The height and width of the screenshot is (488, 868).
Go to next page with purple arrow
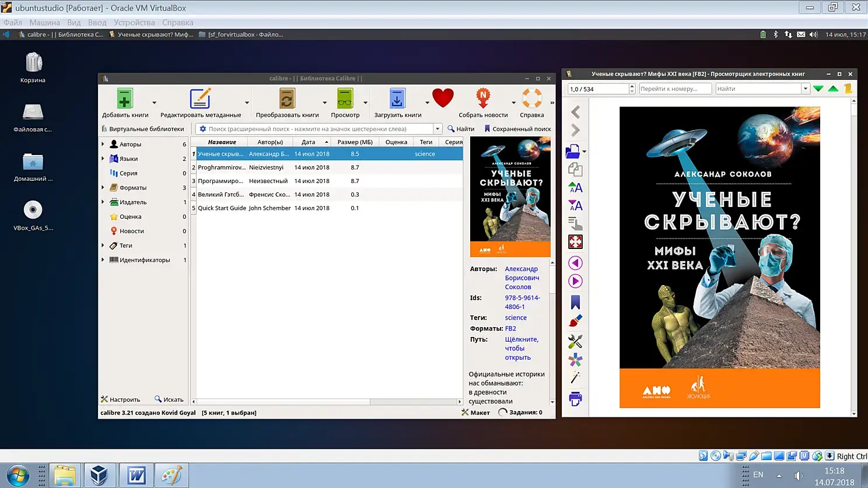coord(575,281)
